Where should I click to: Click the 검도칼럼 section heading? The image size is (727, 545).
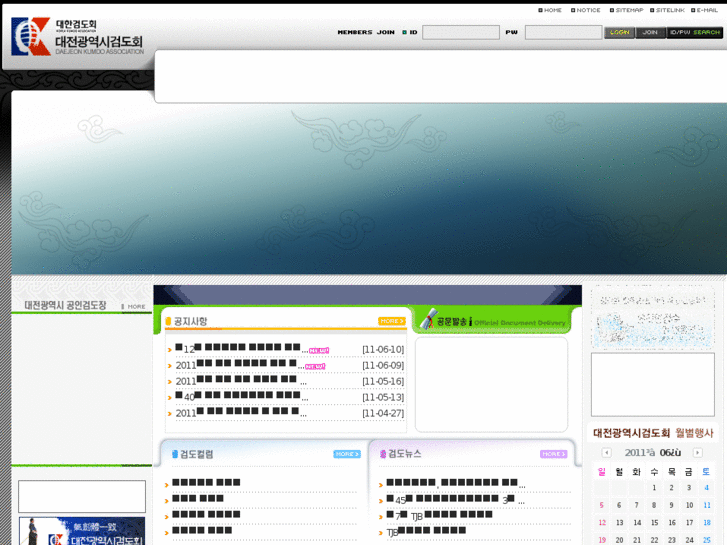pos(196,454)
